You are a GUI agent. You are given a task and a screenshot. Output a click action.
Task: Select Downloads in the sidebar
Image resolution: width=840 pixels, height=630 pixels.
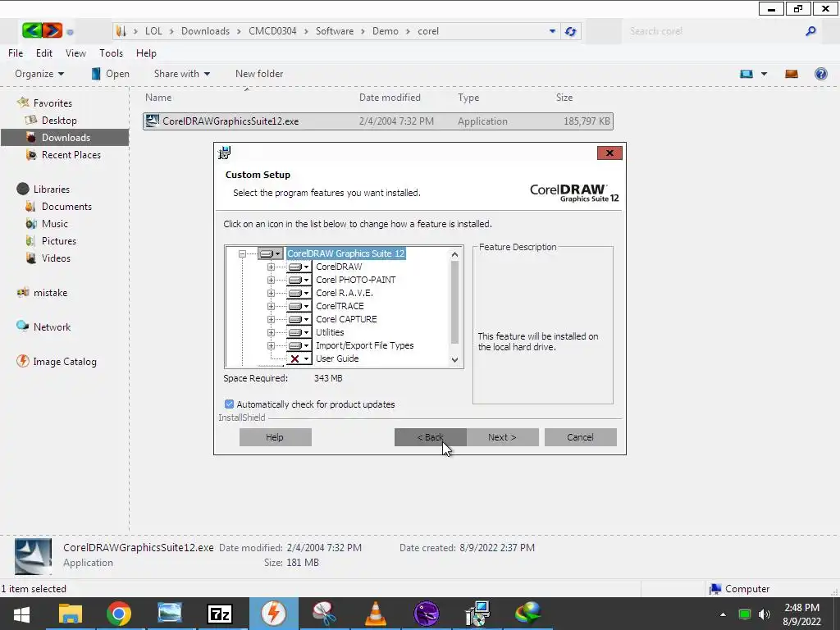tap(65, 138)
